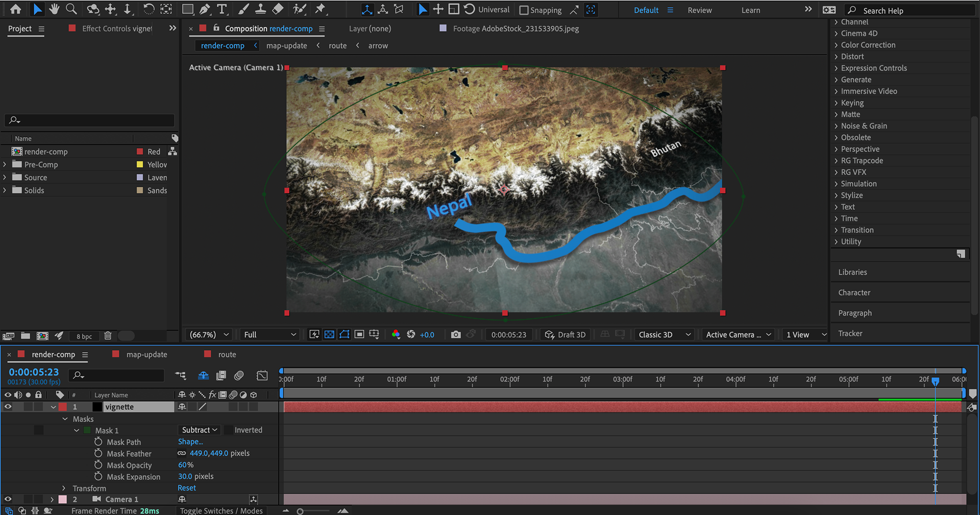
Task: Select the Type tool
Action: point(222,9)
